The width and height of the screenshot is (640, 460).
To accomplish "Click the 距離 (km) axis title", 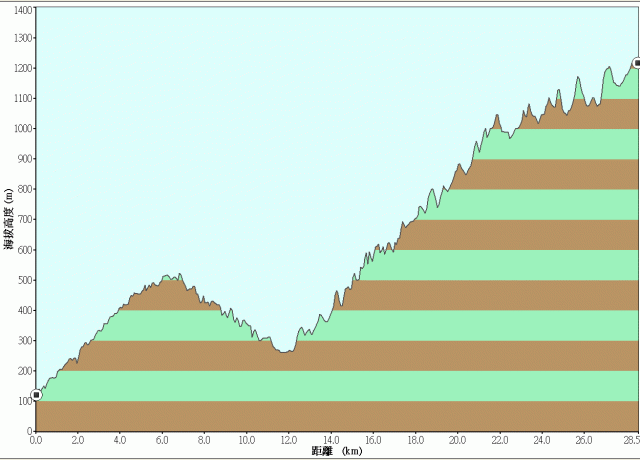I will (x=337, y=451).
